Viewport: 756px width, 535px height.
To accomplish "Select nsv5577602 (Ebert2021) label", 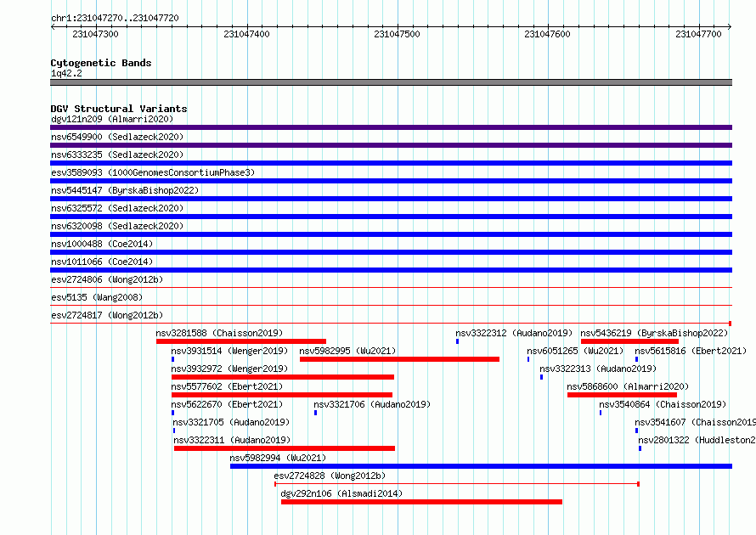I will [227, 386].
